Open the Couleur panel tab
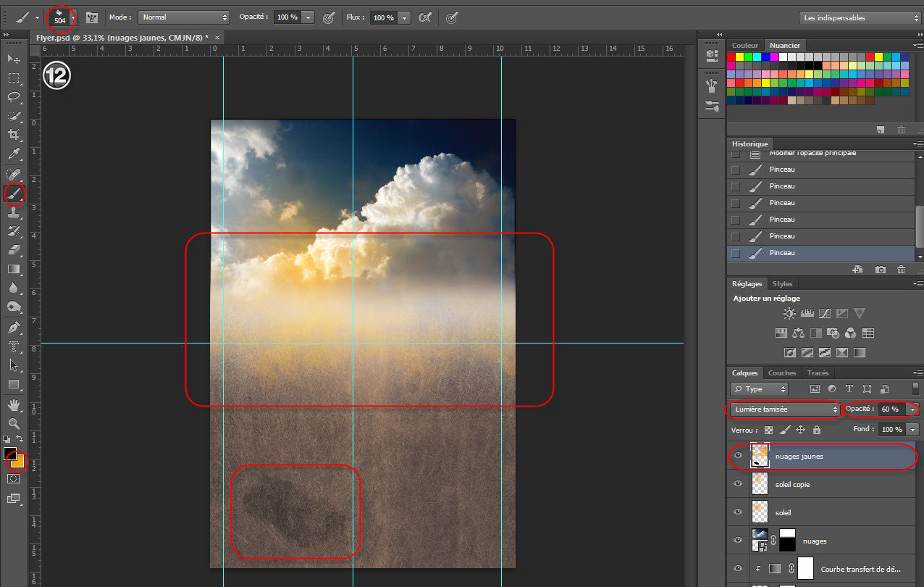Viewport: 924px width, 587px height. 745,46
